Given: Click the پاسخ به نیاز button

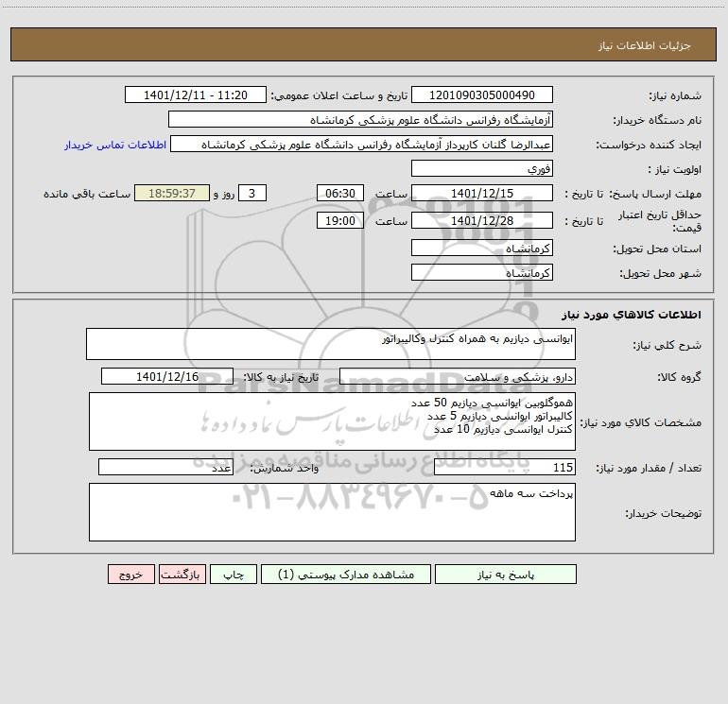Looking at the screenshot, I should point(506,574).
